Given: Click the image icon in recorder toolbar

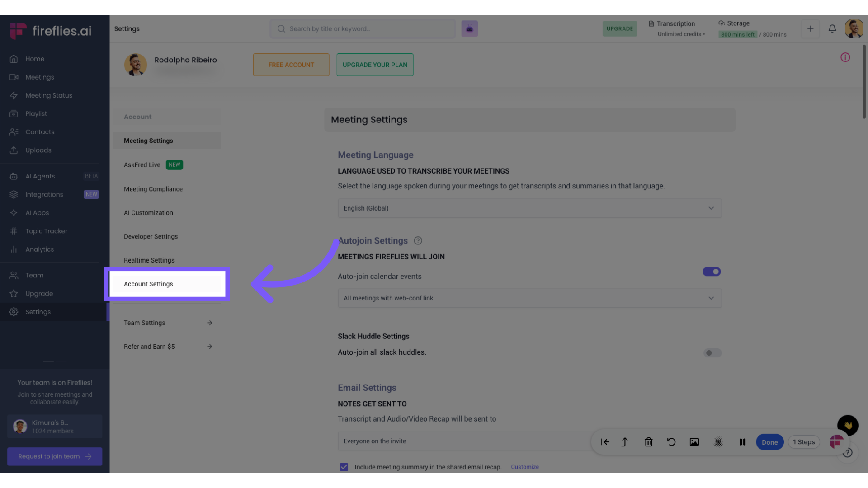Looking at the screenshot, I should (x=694, y=442).
